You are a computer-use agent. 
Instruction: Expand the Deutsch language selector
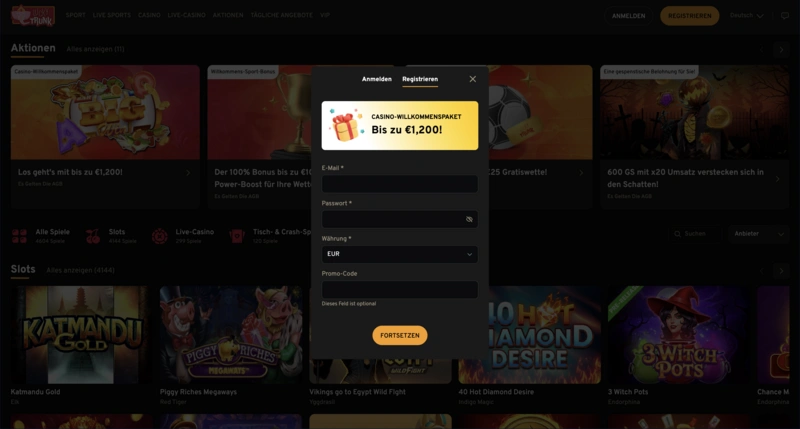[x=746, y=16]
